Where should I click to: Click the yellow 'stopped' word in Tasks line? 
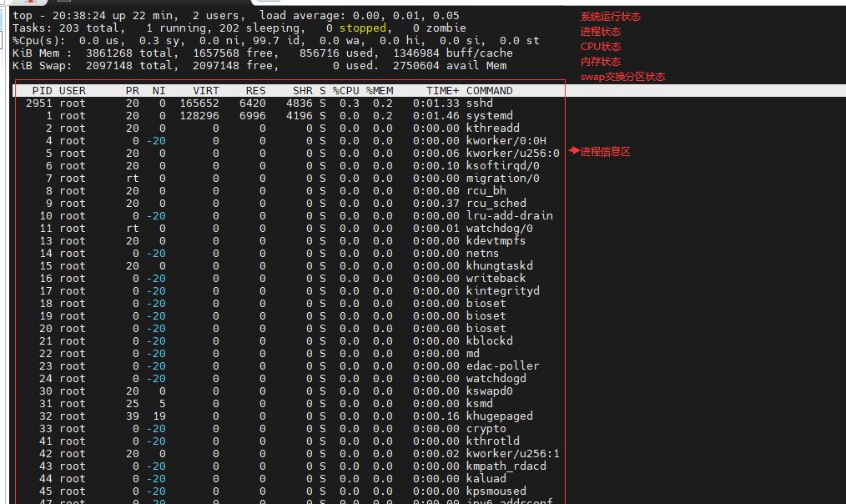tap(363, 28)
